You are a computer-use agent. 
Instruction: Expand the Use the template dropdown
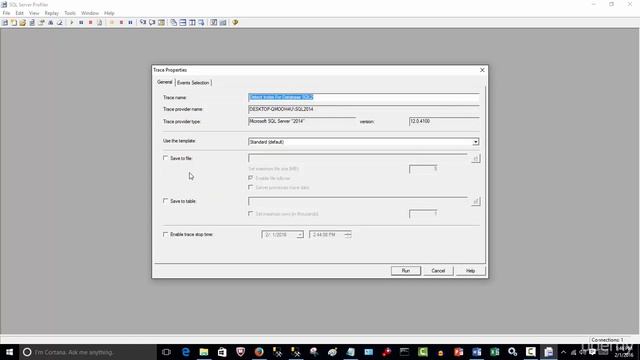[476, 142]
